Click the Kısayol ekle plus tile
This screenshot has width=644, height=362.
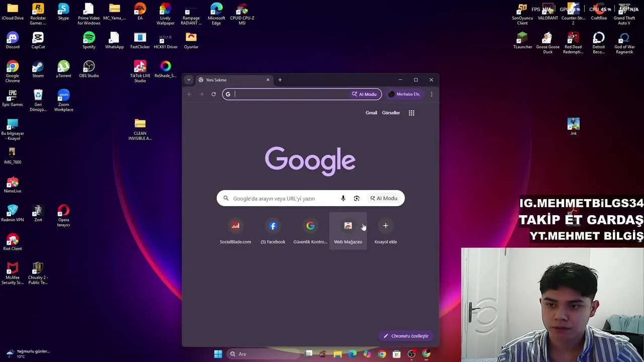click(x=385, y=232)
